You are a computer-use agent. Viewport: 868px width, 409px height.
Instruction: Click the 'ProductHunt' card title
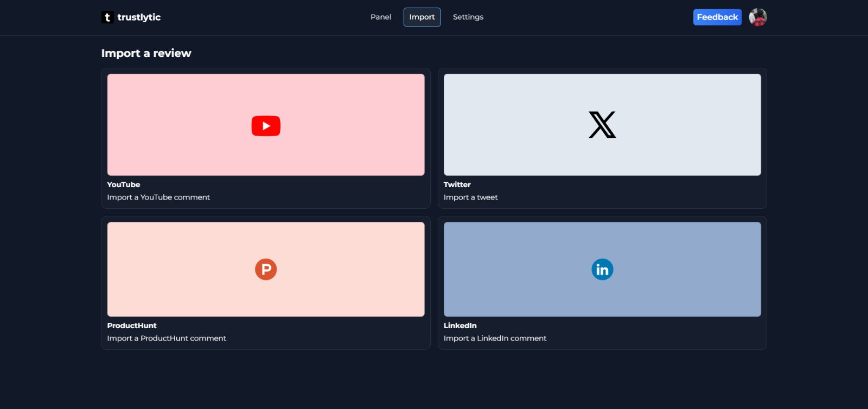click(x=132, y=325)
